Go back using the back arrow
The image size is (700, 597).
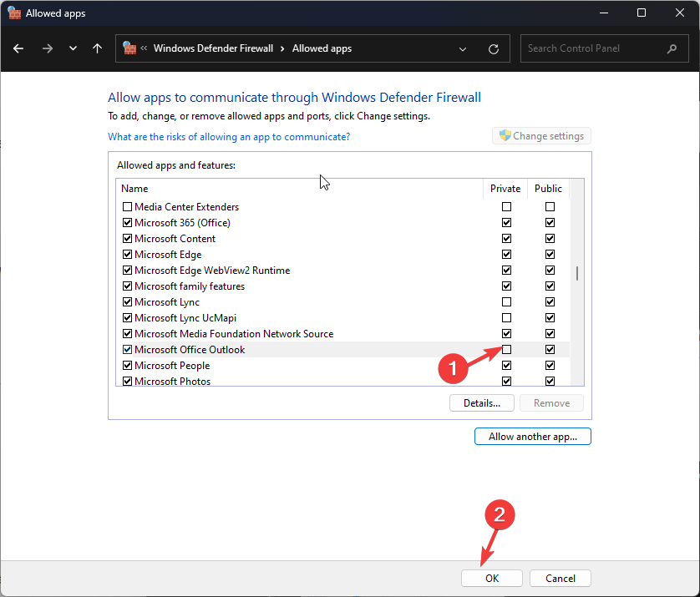pos(18,48)
